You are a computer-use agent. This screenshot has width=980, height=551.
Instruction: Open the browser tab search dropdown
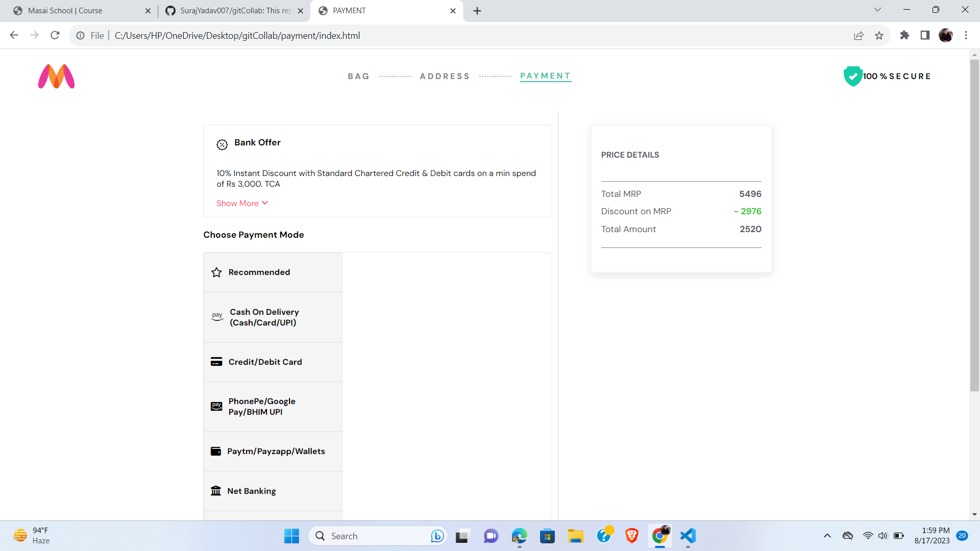[x=877, y=9]
